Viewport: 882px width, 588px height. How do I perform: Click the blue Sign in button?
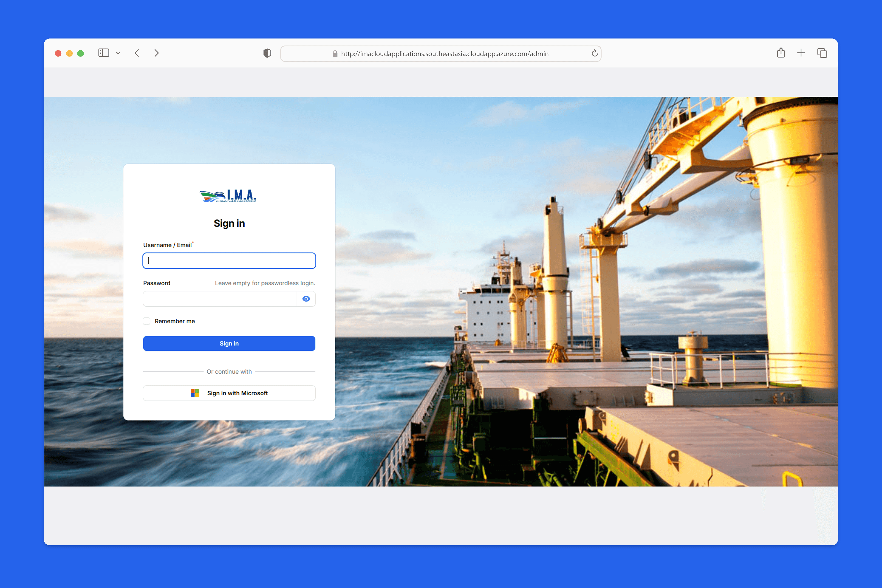point(229,344)
